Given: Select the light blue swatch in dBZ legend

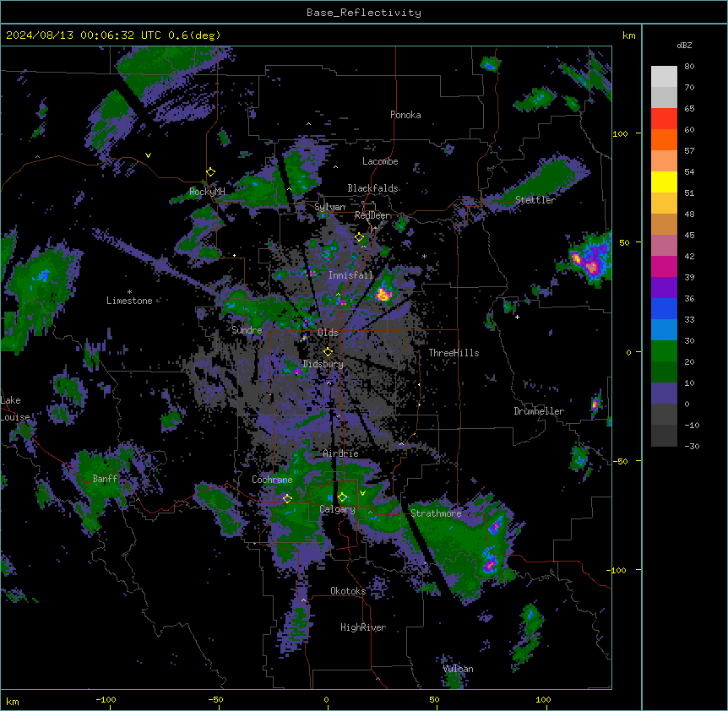Looking at the screenshot, I should point(664,330).
